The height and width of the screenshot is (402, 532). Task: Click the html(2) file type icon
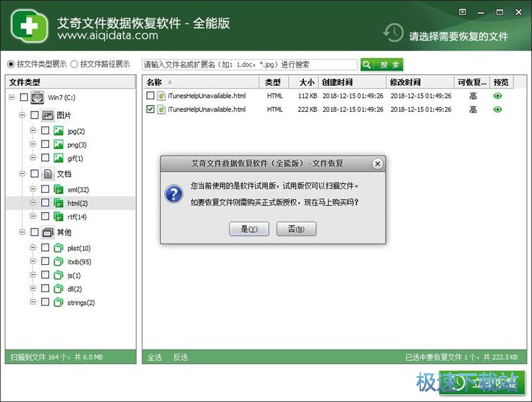(59, 203)
